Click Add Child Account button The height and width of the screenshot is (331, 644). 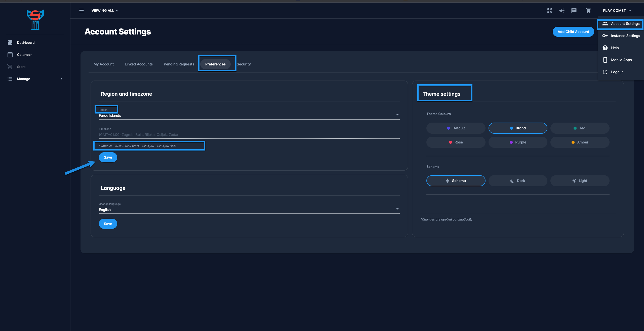tap(573, 32)
